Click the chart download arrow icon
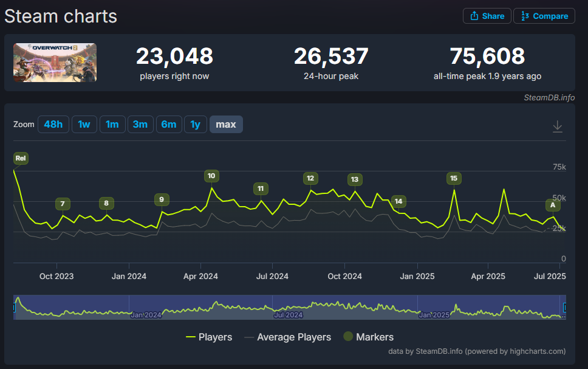588x369 pixels. [x=557, y=126]
